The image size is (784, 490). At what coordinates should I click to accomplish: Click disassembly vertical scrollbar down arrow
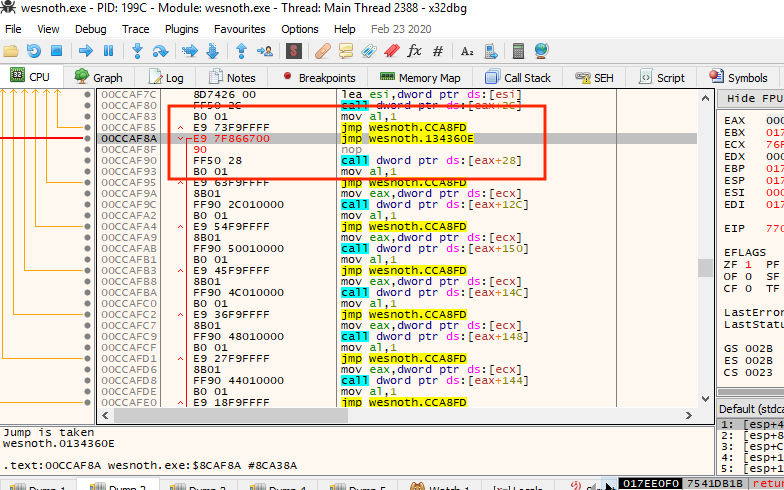point(706,399)
